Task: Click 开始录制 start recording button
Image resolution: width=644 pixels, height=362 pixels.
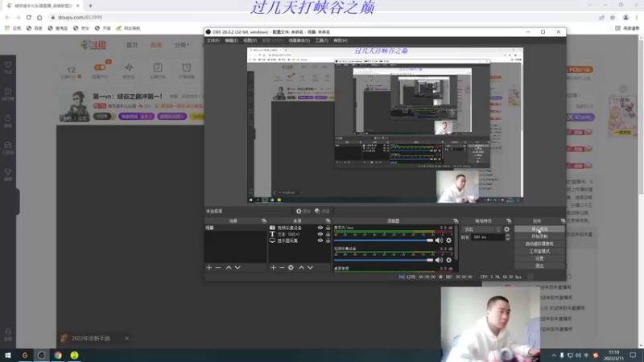Action: [x=539, y=237]
